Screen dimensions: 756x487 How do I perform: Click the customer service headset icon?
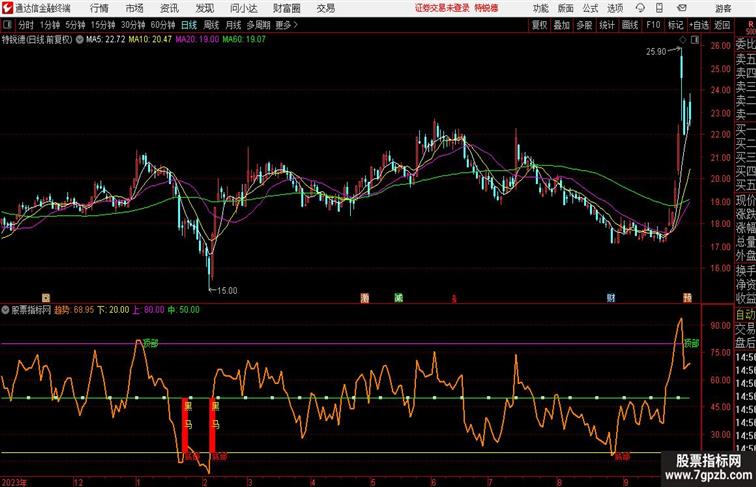640,8
